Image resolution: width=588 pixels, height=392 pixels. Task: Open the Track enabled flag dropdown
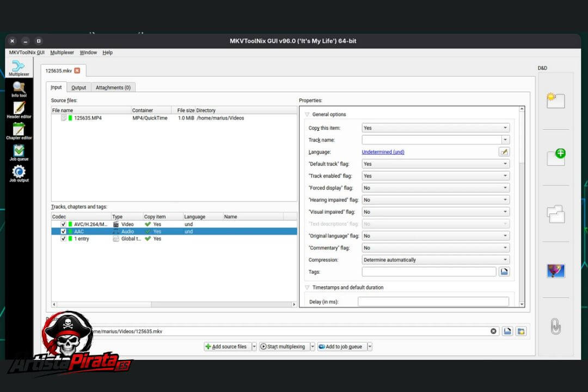point(436,176)
